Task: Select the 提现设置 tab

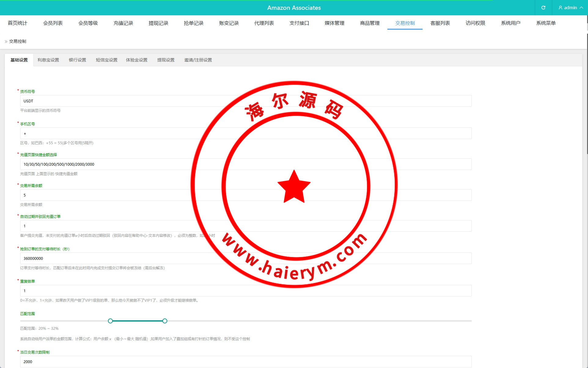Action: click(166, 60)
